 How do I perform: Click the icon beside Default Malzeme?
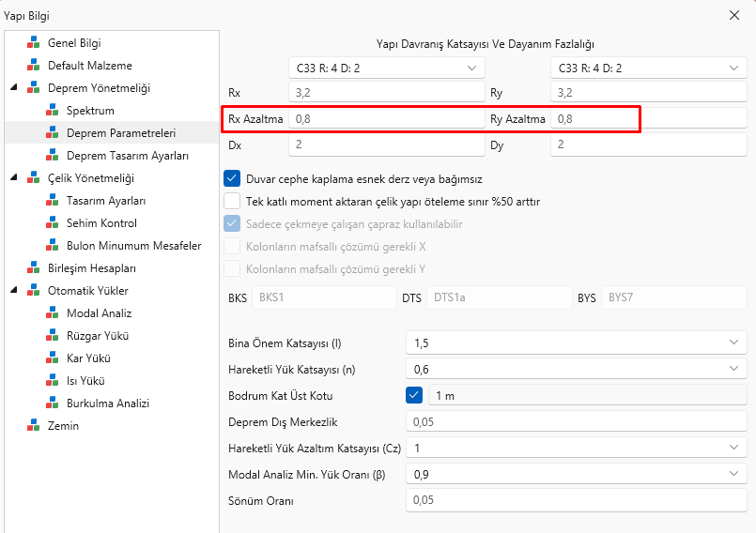tap(34, 66)
